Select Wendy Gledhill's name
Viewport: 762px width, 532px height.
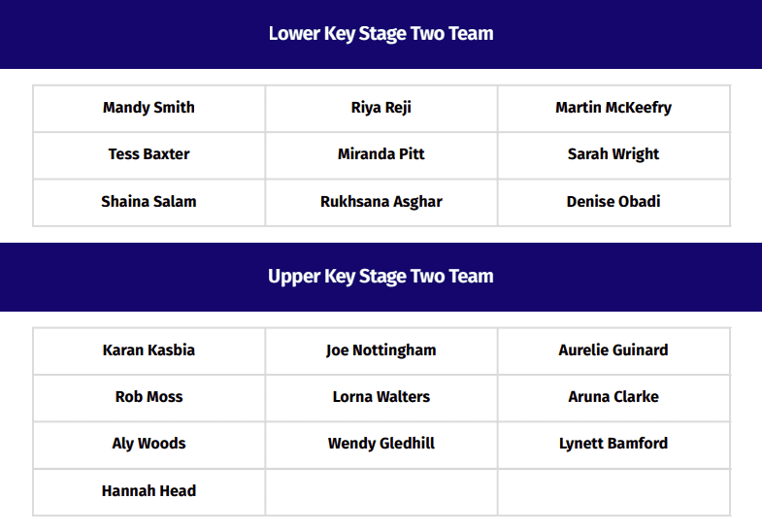pyautogui.click(x=381, y=444)
